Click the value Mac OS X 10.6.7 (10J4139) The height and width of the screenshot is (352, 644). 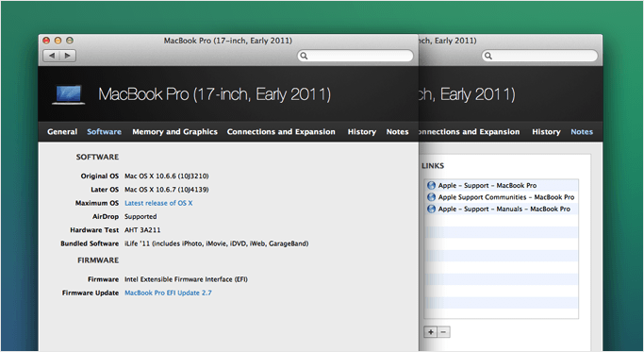(x=167, y=190)
